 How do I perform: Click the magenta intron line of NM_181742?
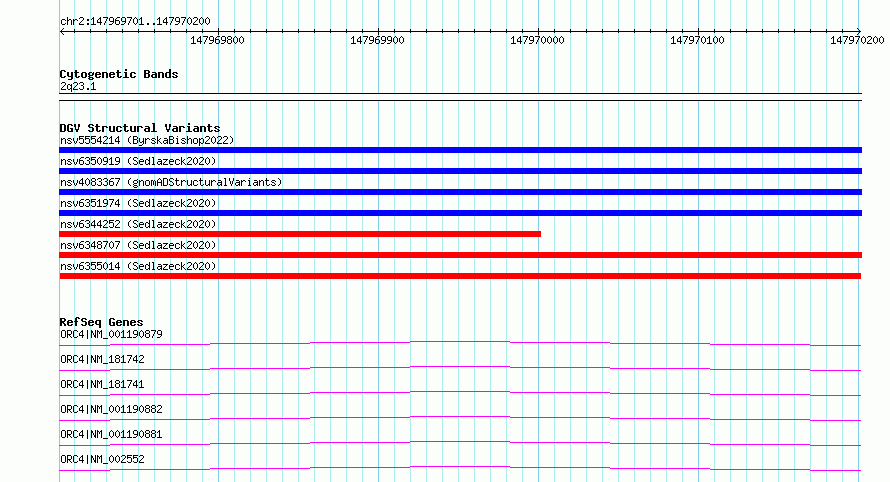click(460, 367)
